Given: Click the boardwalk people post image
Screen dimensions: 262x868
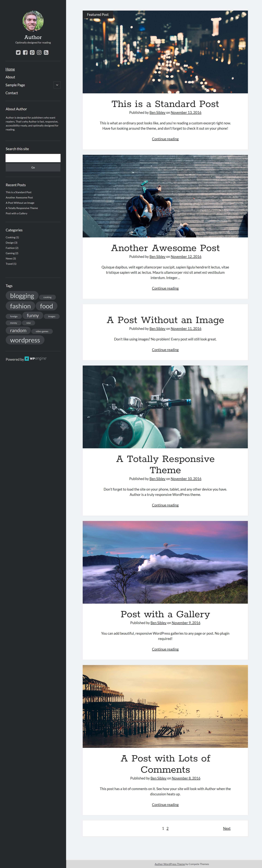Looking at the screenshot, I should point(165,196).
